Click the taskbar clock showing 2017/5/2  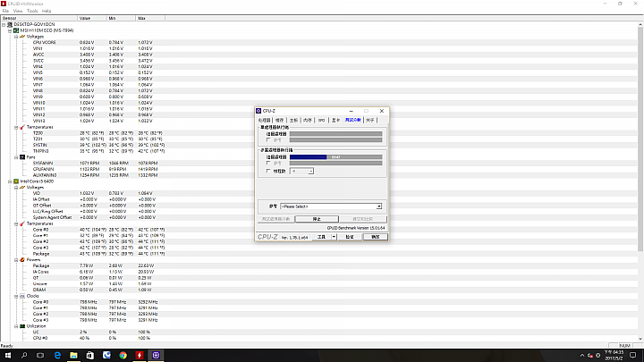614,356
